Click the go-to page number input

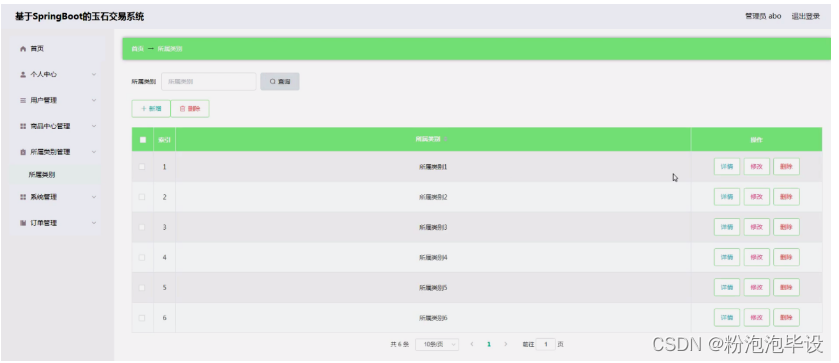pyautogui.click(x=546, y=344)
